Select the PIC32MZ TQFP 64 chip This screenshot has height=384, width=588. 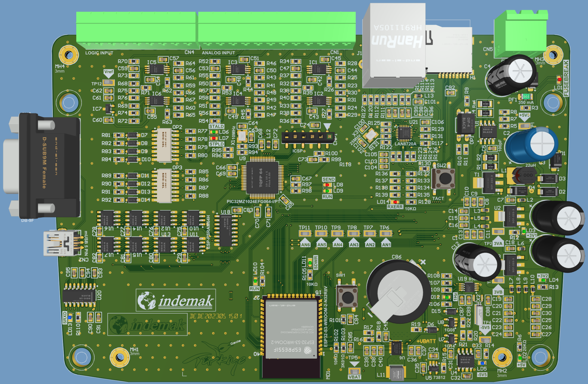click(x=262, y=178)
